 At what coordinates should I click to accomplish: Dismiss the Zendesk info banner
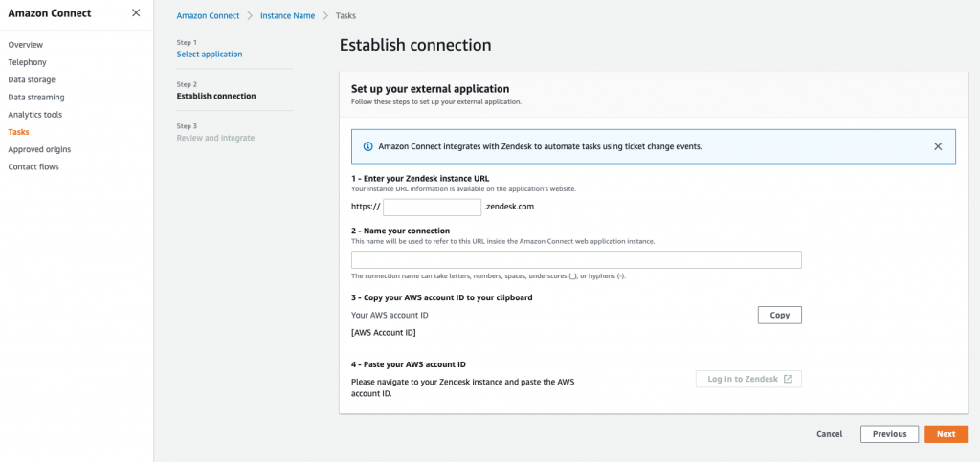(x=938, y=146)
